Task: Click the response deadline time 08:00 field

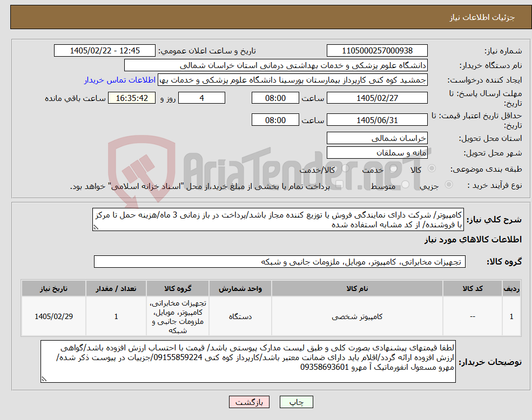Action: coord(275,98)
